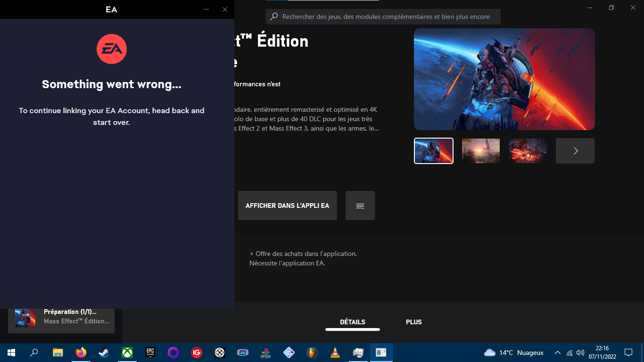Viewport: 644px width, 362px height.
Task: Open the red IG taskbar icon
Action: click(196, 353)
